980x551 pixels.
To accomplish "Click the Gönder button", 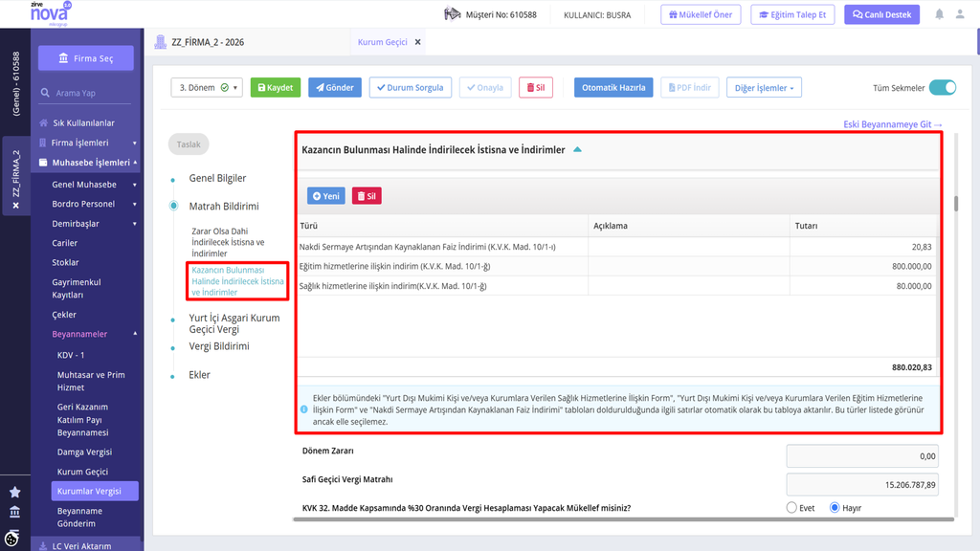I will click(335, 87).
